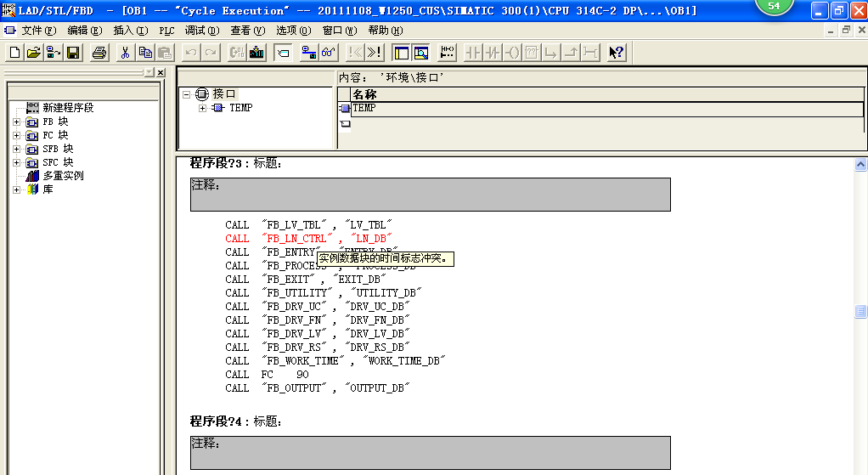This screenshot has height=475, width=868.
Task: Save the block with floppy icon
Action: tap(72, 53)
